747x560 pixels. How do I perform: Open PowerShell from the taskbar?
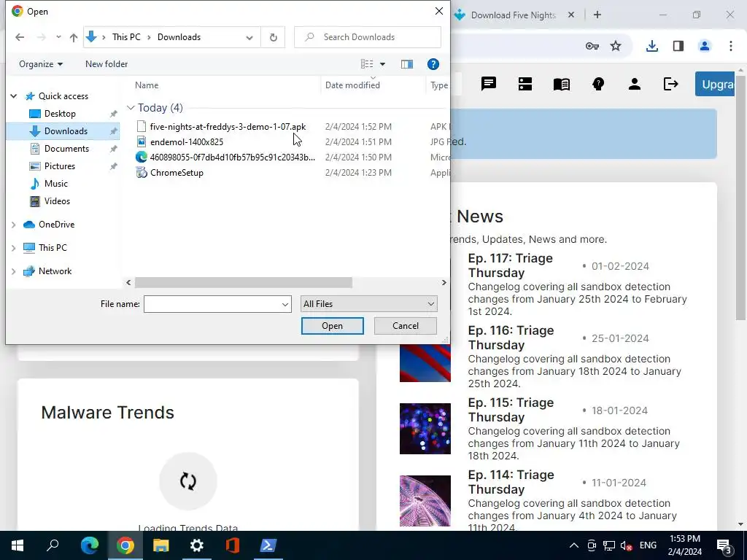[268, 545]
